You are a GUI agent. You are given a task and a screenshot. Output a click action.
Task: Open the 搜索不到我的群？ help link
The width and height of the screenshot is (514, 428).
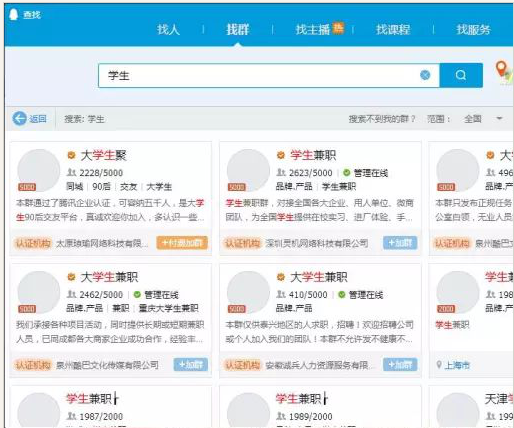tap(382, 119)
